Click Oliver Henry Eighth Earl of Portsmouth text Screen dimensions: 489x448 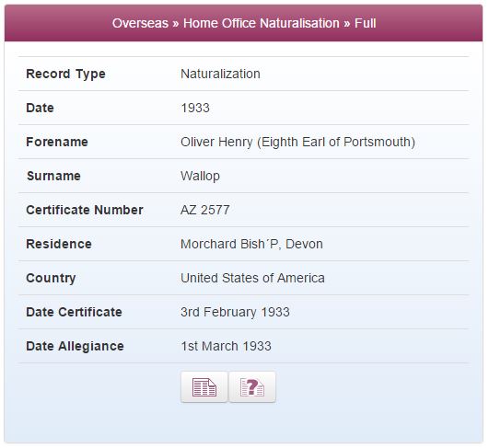click(297, 142)
